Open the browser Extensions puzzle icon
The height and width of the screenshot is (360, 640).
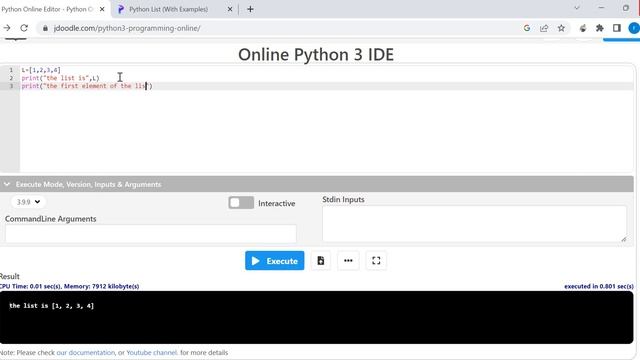pos(600,28)
